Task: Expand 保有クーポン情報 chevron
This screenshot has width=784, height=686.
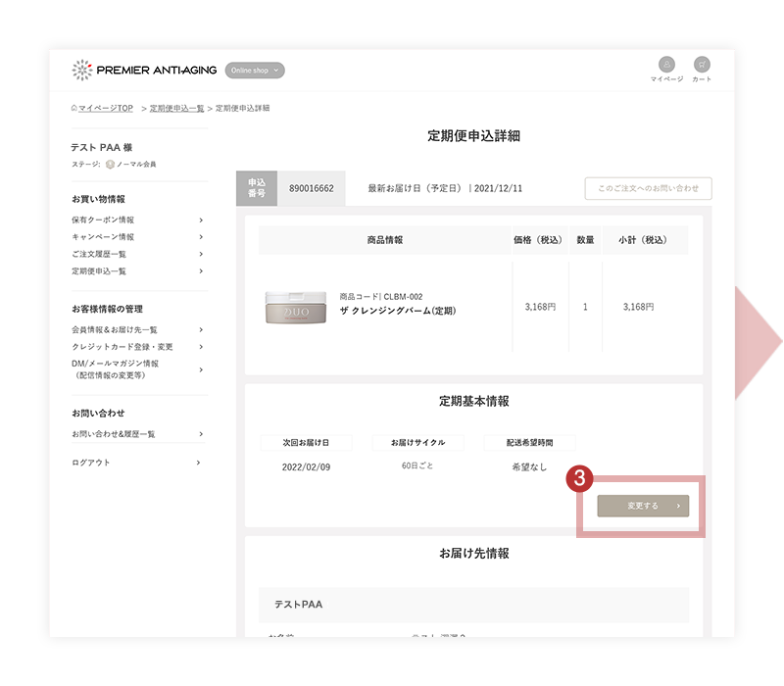Action: point(201,220)
